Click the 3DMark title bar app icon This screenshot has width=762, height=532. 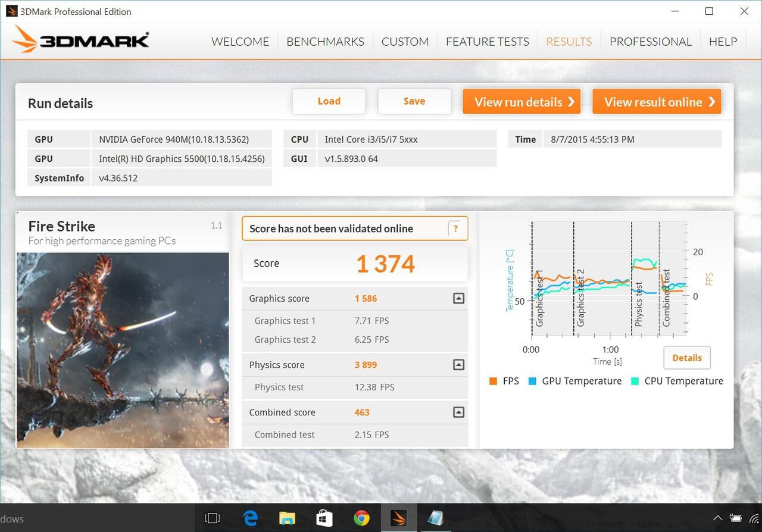[x=11, y=11]
